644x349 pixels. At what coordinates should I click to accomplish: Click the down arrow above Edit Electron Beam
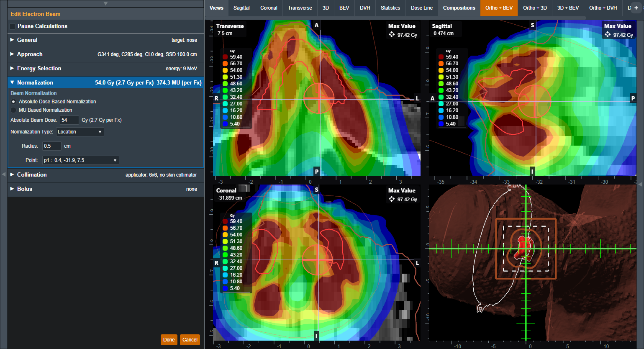pos(105,3)
